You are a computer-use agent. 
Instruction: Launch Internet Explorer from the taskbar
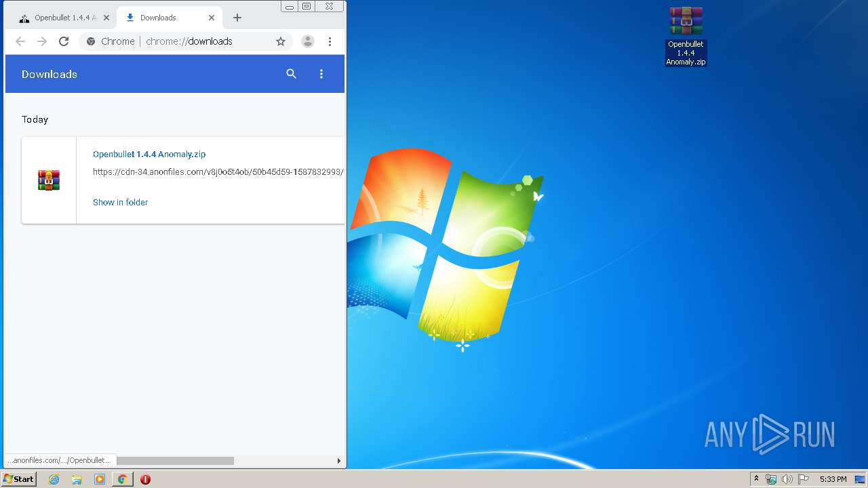coord(54,479)
